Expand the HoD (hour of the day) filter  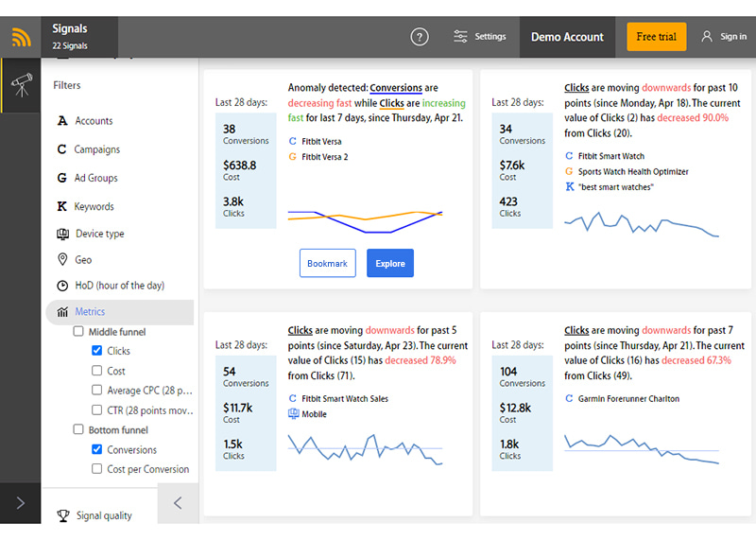click(x=121, y=286)
